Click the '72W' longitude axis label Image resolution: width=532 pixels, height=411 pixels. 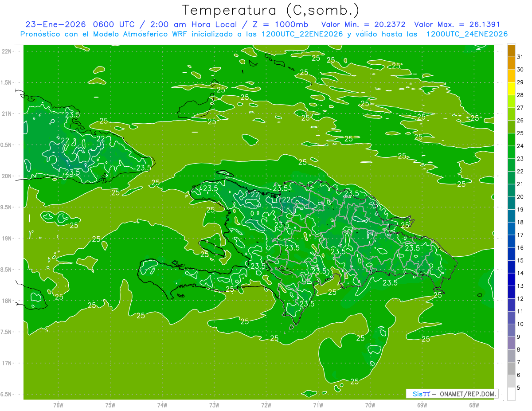point(266,405)
